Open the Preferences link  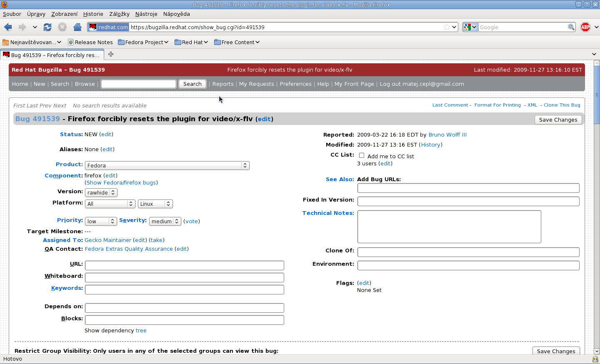(x=295, y=84)
